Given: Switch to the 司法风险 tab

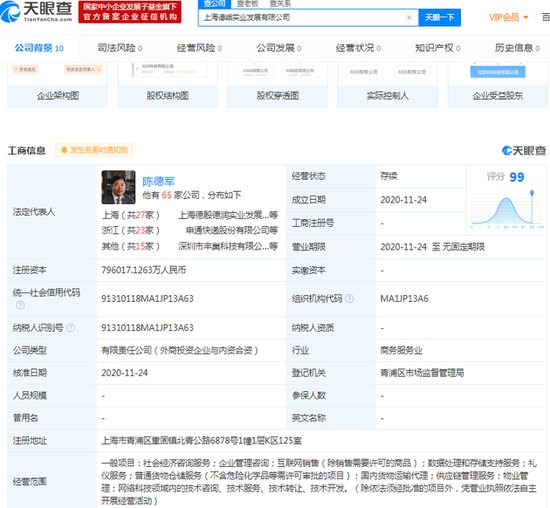Looking at the screenshot, I should click(x=120, y=48).
